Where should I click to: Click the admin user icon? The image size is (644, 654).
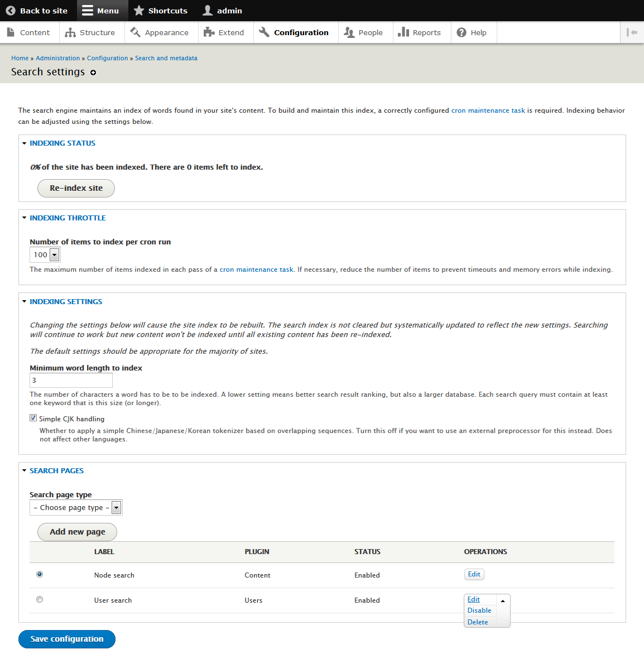(x=207, y=11)
